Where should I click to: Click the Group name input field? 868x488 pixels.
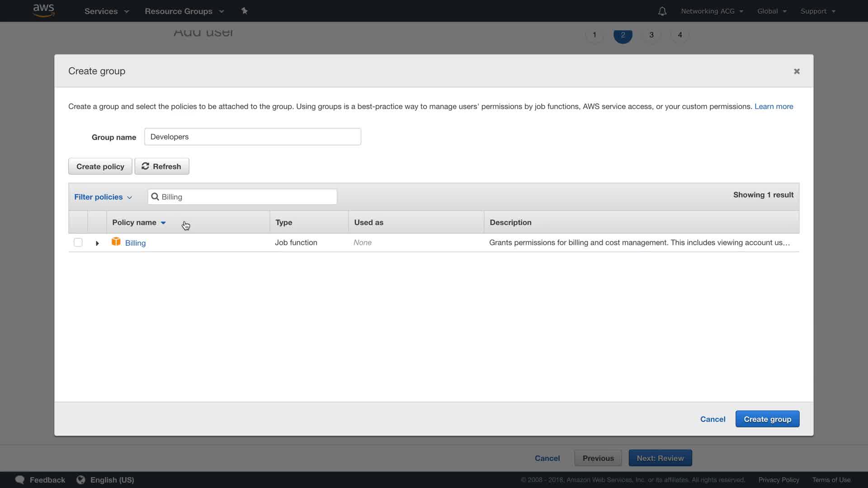252,137
